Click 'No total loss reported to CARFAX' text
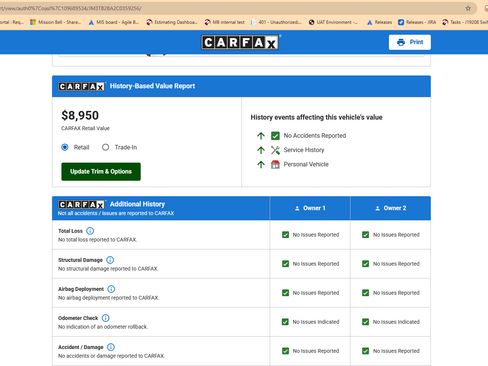This screenshot has height=366, width=488. [97, 240]
